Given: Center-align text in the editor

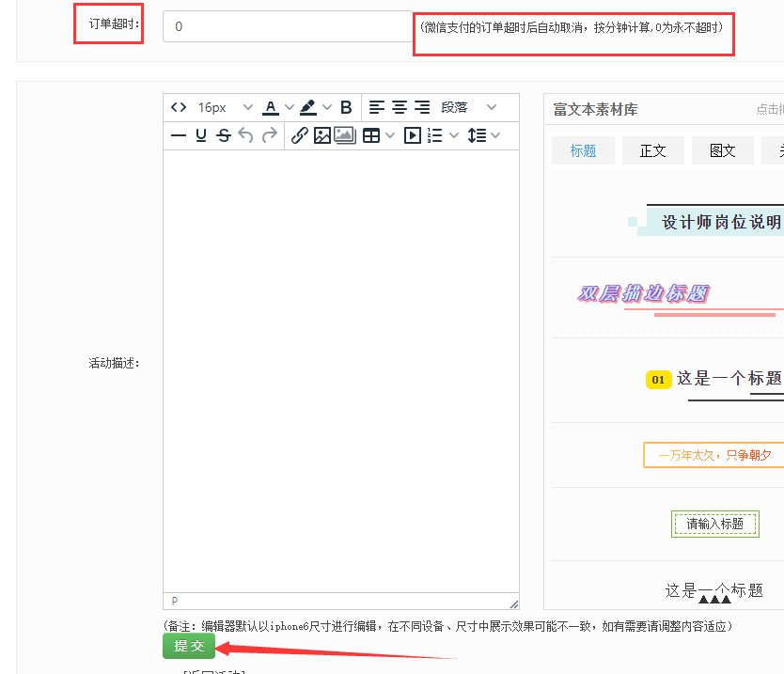Looking at the screenshot, I should [400, 107].
